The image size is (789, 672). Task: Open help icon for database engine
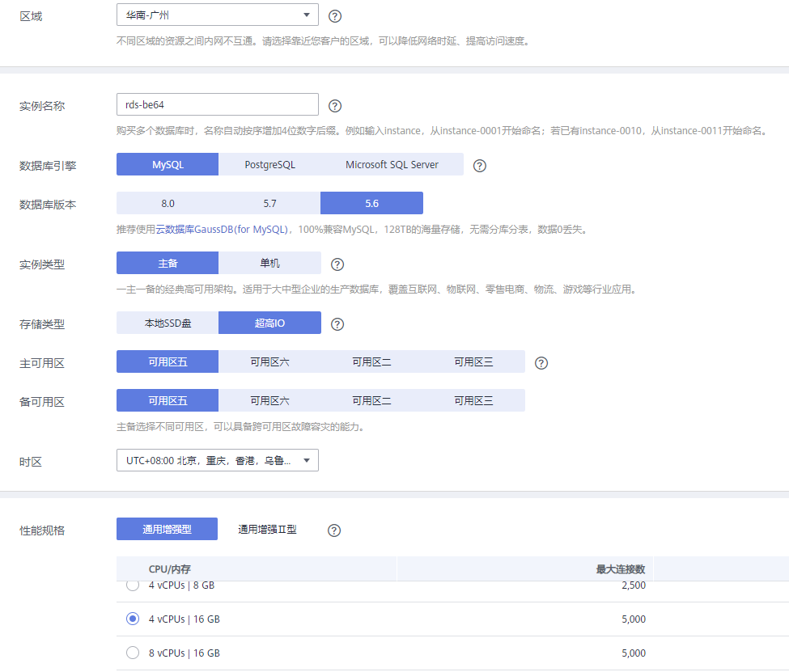(x=480, y=166)
